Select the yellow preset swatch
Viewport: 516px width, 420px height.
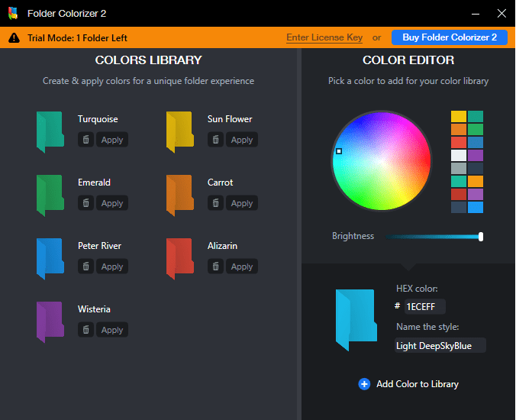(x=459, y=117)
